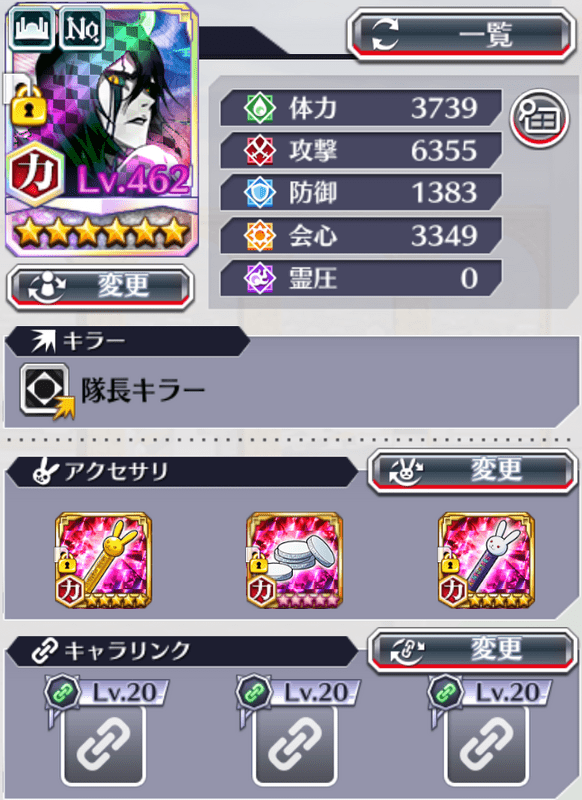
Task: Open the third empty character link slot
Action: (486, 745)
